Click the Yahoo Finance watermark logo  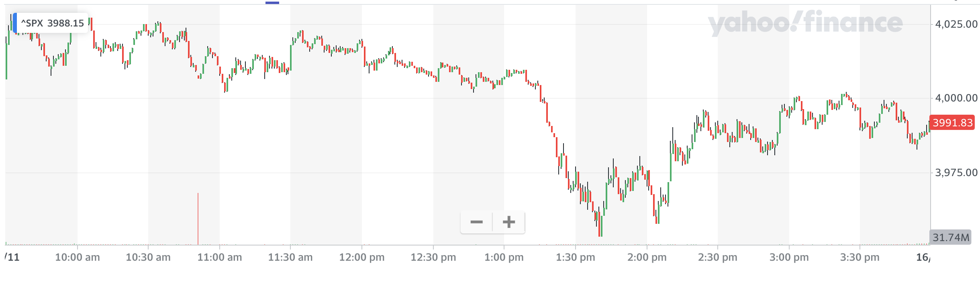click(x=805, y=23)
